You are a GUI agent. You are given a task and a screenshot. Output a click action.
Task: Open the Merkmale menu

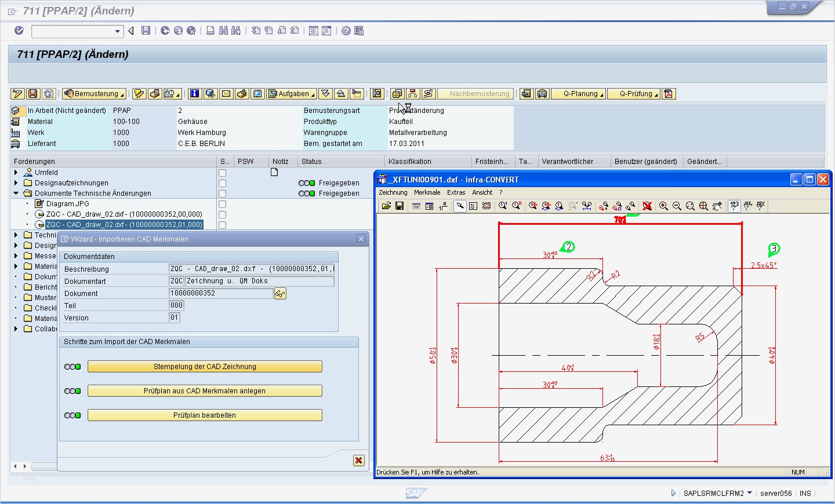click(x=426, y=192)
